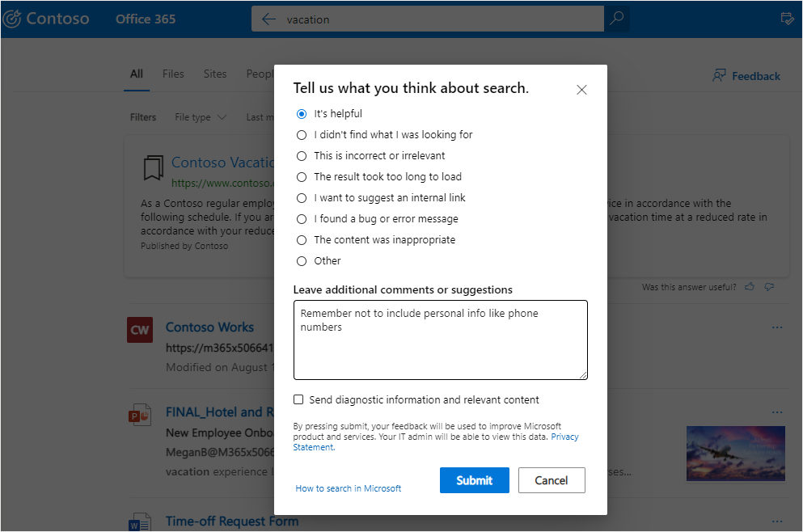Select "I found a bug or error message"
Viewport: 803px width, 532px height.
(302, 219)
